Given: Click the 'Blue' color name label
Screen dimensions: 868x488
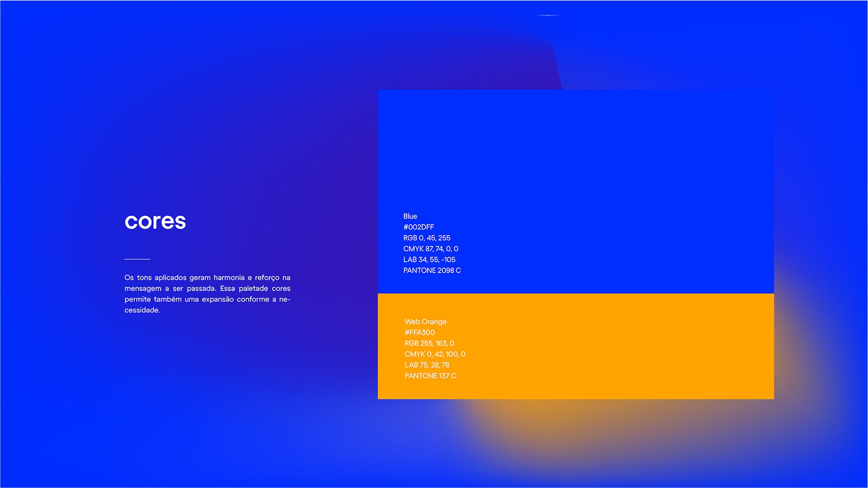Looking at the screenshot, I should [410, 216].
